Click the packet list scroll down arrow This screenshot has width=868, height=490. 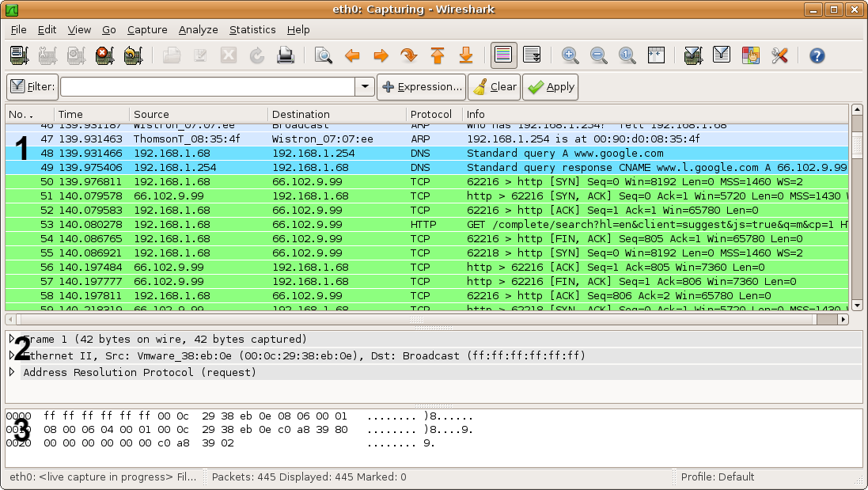(x=857, y=306)
